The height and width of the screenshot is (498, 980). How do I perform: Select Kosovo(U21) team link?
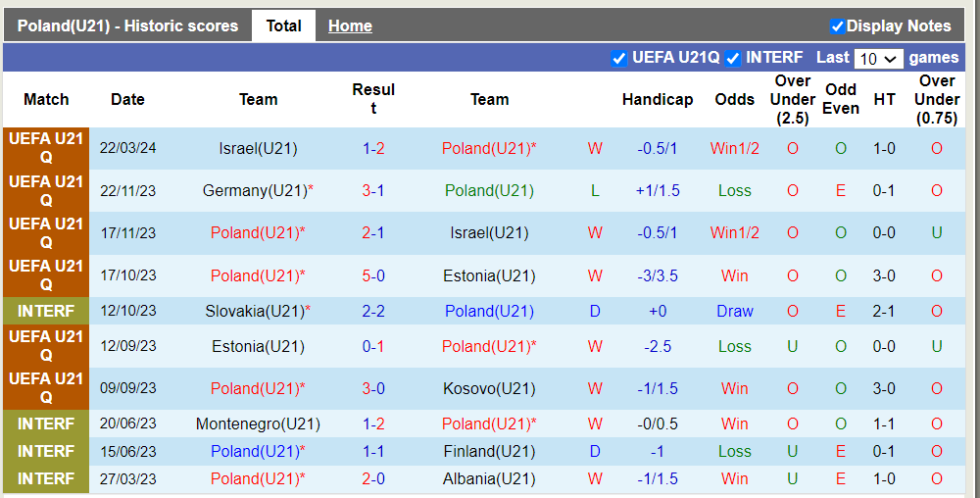pos(489,388)
